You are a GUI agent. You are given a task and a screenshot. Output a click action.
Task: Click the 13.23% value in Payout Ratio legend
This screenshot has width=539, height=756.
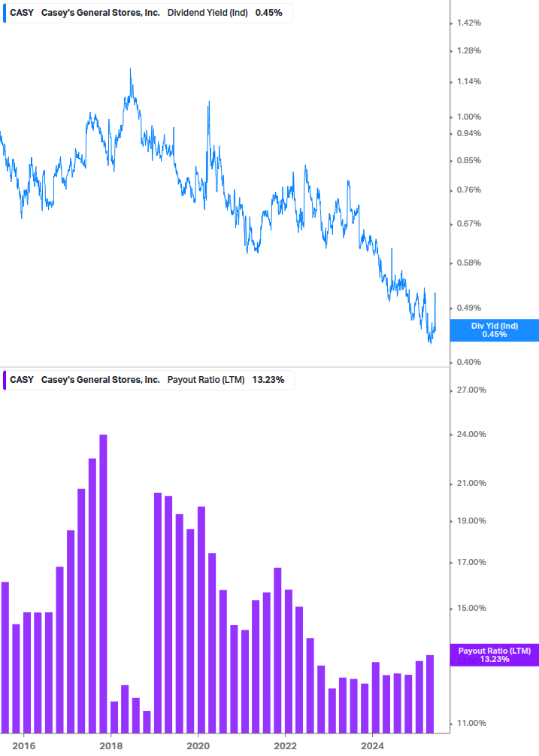coord(268,380)
